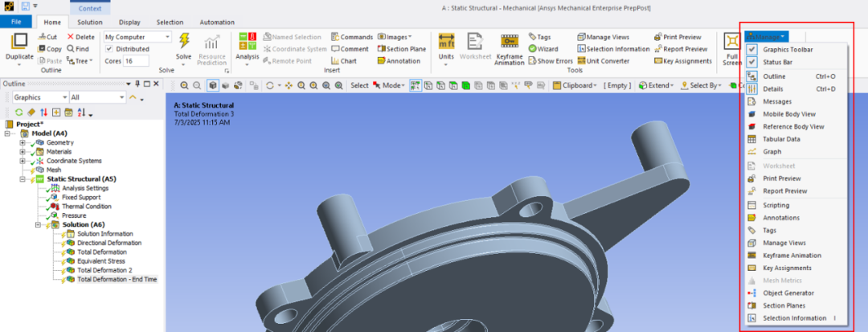Open the My Computer solve dropdown
Viewport: 868px width, 332px height.
click(x=138, y=37)
